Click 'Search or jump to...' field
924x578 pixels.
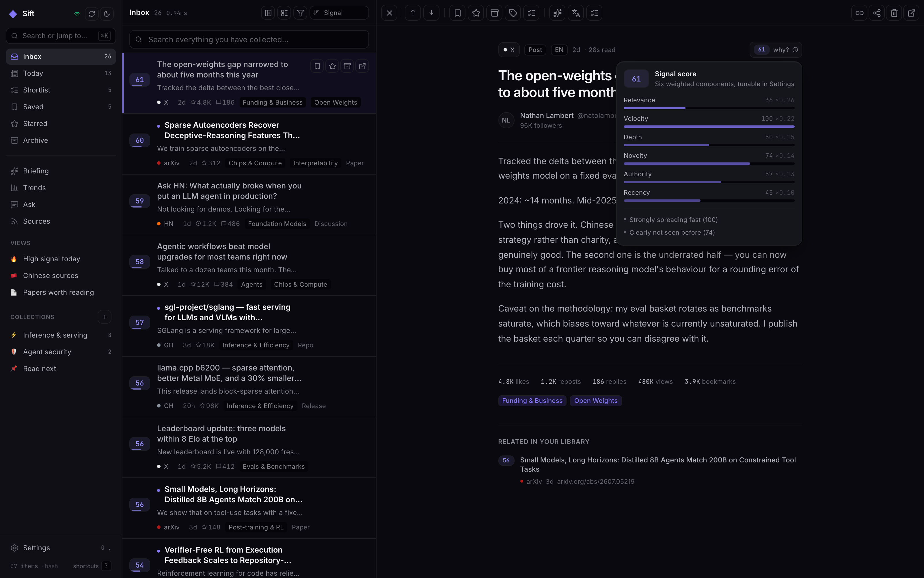coord(61,36)
